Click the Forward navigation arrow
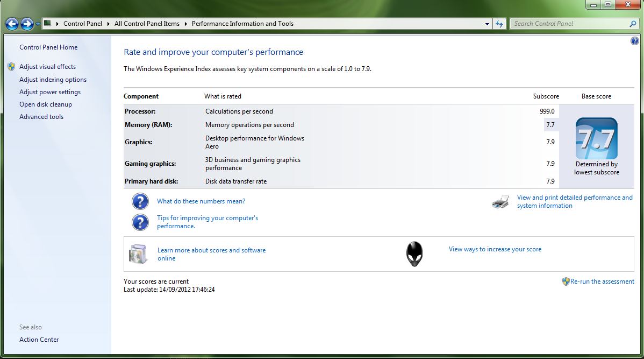The image size is (644, 359). point(27,24)
